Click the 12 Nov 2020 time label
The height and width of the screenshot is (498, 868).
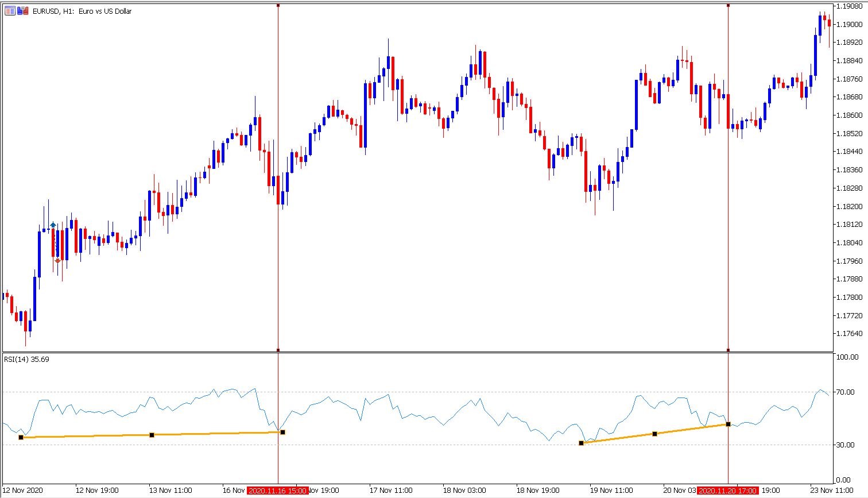23,491
